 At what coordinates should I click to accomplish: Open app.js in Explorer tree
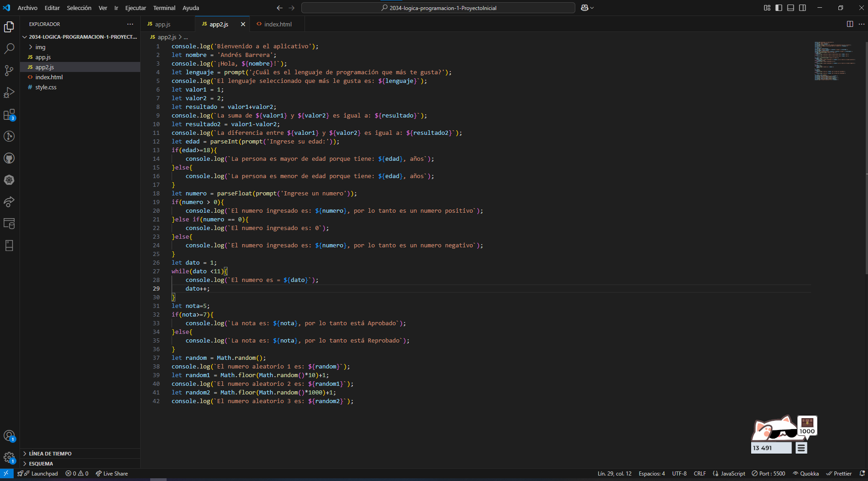click(81, 57)
